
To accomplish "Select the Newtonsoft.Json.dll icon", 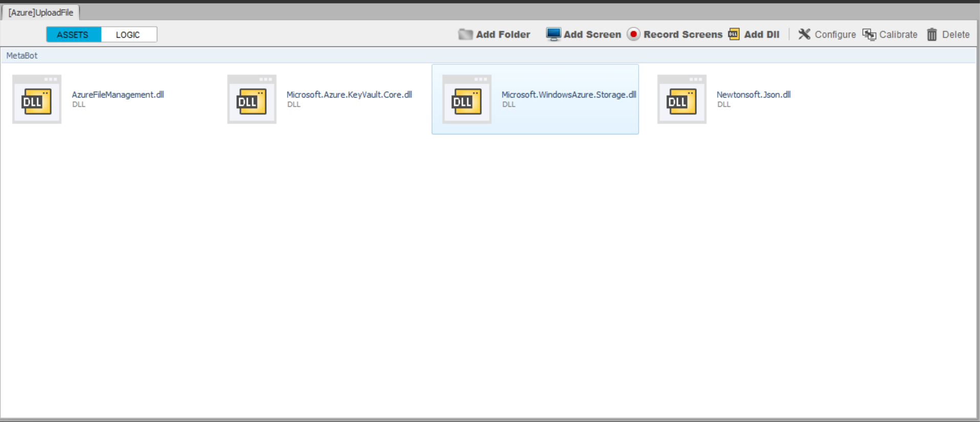I will coord(682,99).
